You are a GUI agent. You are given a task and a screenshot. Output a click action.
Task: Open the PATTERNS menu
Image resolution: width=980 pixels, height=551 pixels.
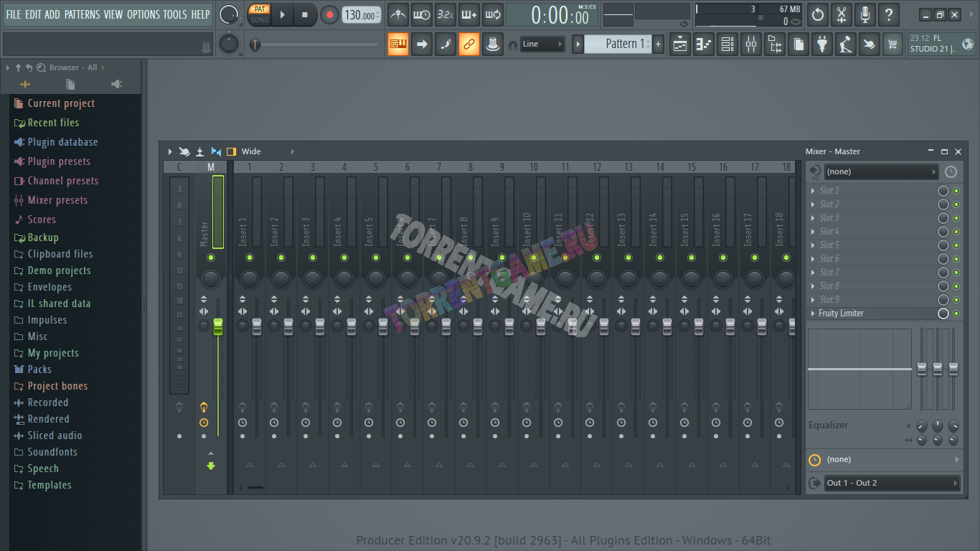click(x=83, y=14)
